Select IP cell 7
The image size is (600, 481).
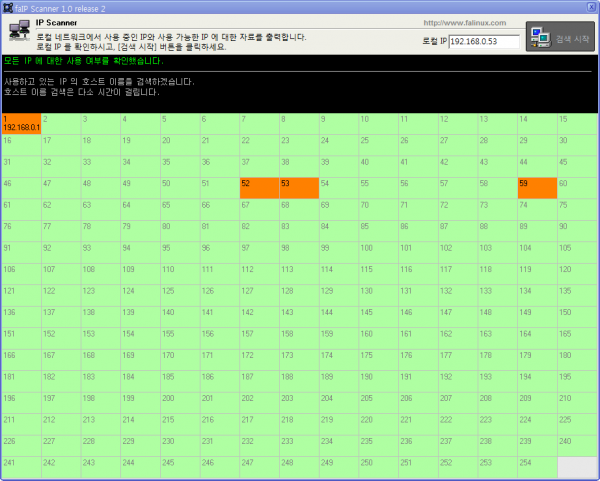259,124
